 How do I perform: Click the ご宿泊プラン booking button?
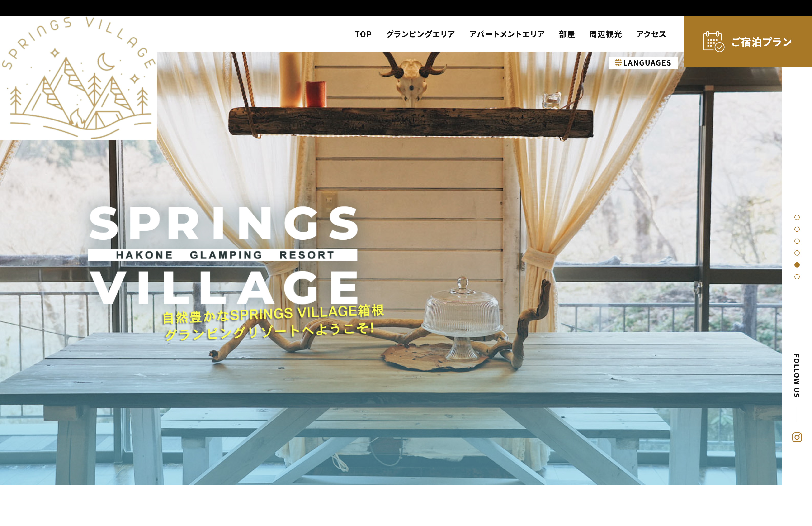coord(747,42)
